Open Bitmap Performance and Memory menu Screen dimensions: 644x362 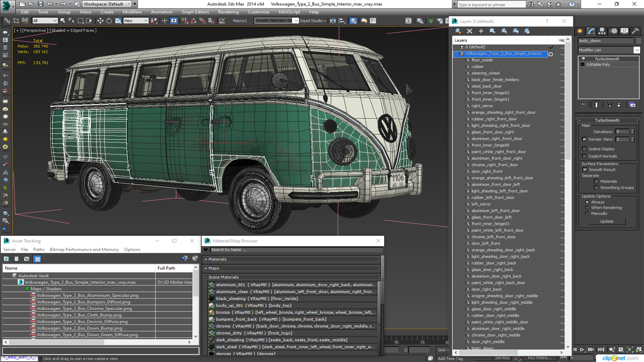(x=84, y=249)
